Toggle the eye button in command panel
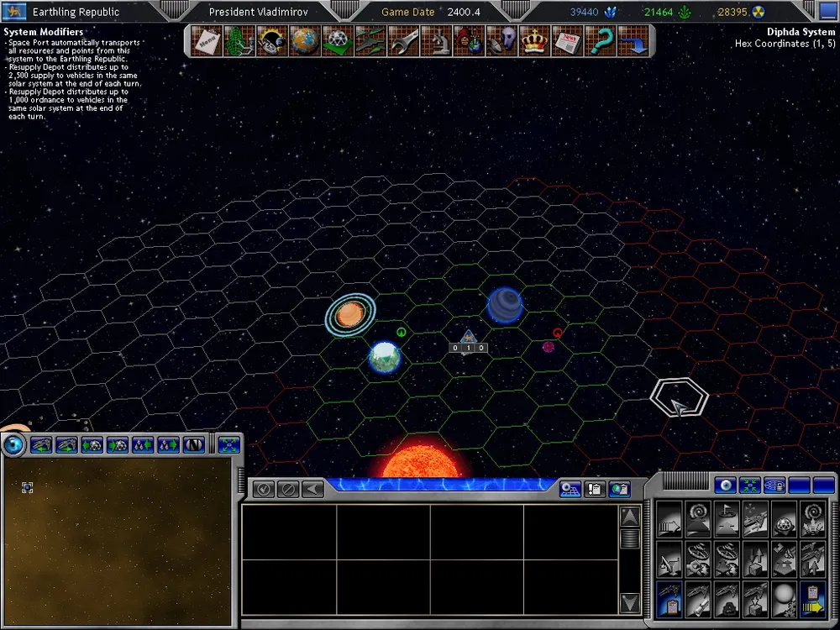 pyautogui.click(x=726, y=486)
